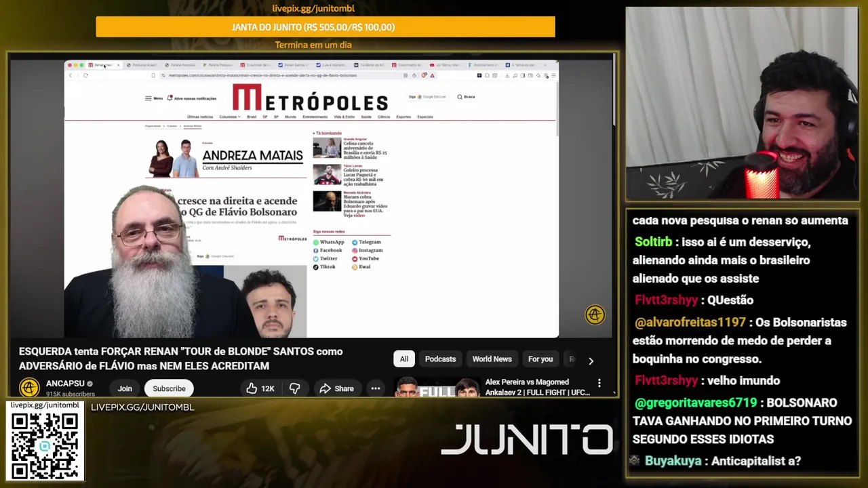Switch to the Pesquisa Atlas browser tab
Image resolution: width=868 pixels, height=488 pixels.
click(142, 65)
